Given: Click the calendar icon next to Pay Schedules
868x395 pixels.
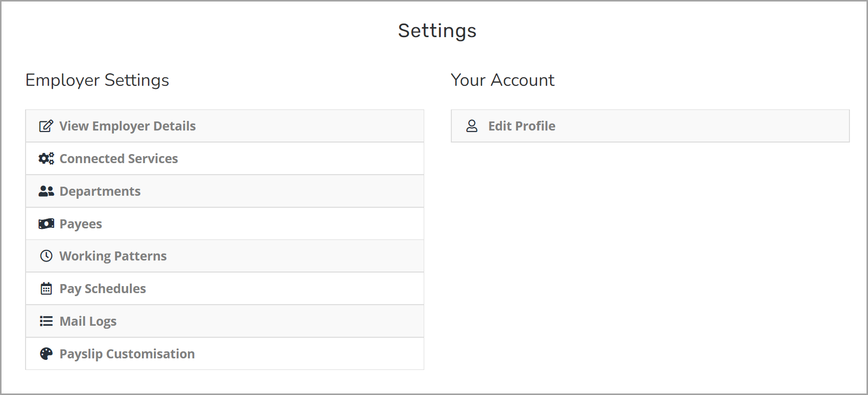Looking at the screenshot, I should point(46,288).
